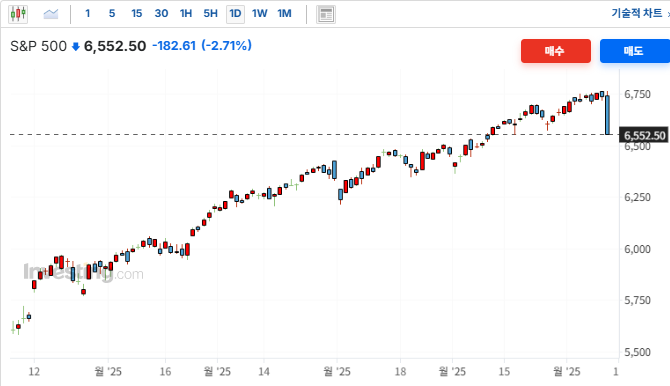Viewport: 670px width, 386px height.
Task: Click the 6,552.50 price label on axis
Action: point(644,136)
